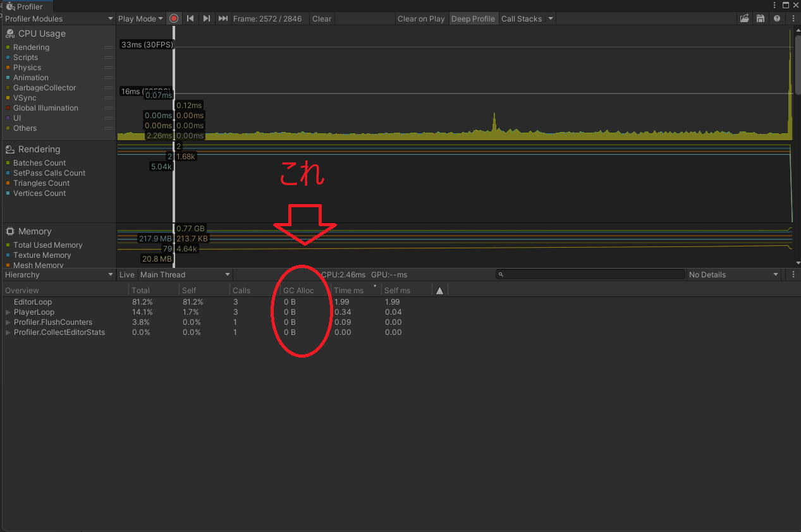Sort results by the Time ms column
Image resolution: width=801 pixels, height=532 pixels.
(348, 290)
